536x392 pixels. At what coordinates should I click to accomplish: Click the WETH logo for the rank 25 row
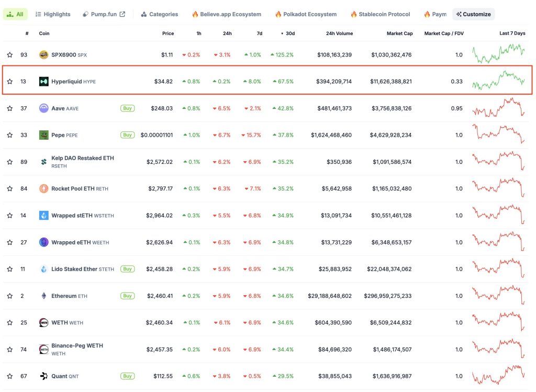coord(44,322)
